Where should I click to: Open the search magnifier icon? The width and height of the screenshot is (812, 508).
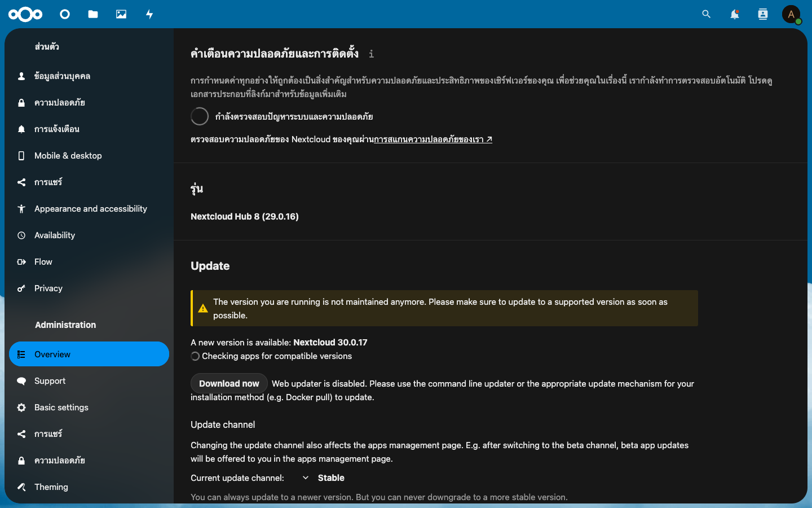pos(706,14)
